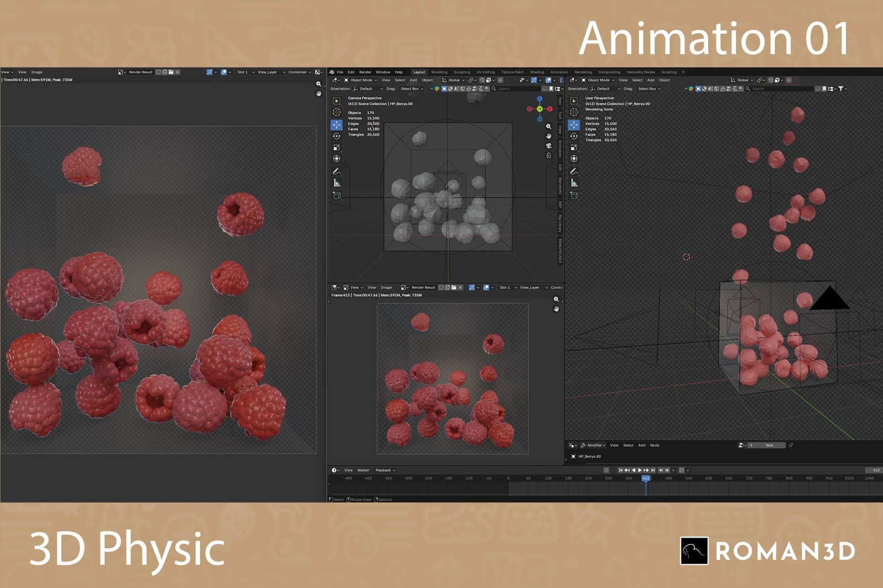Pick the Annotate pencil tool in camera viewport

pos(337,172)
